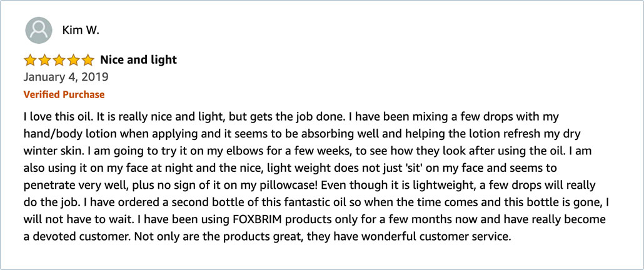The image size is (644, 270).
Task: Click the January 4, 2019 review date
Action: point(66,77)
